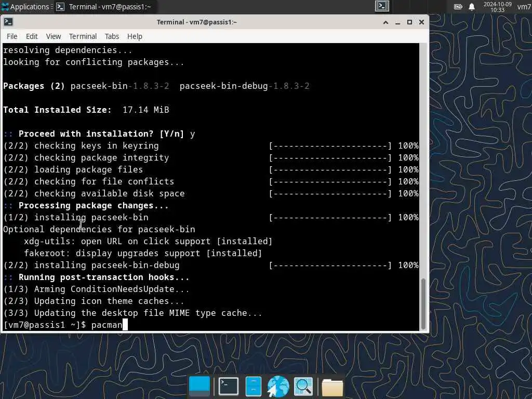Click 'Optional dependencies for pacseek-bin' line

point(99,229)
